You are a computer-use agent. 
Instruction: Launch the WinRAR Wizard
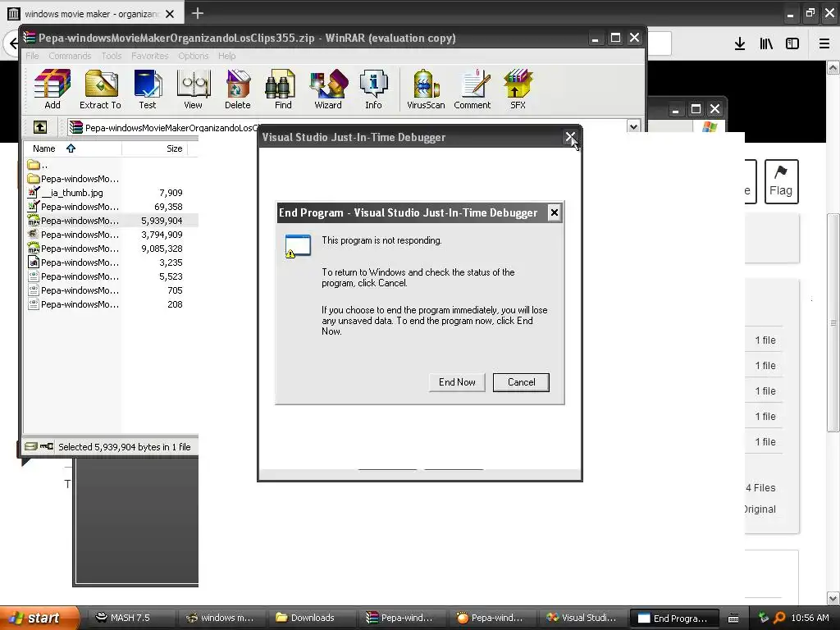[328, 89]
